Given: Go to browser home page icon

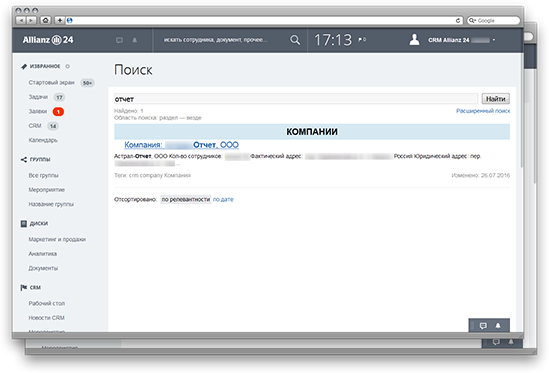Looking at the screenshot, I should coord(45,20).
